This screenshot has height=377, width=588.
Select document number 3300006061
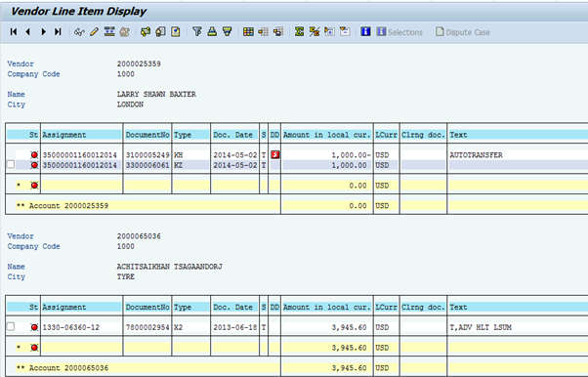[147, 165]
